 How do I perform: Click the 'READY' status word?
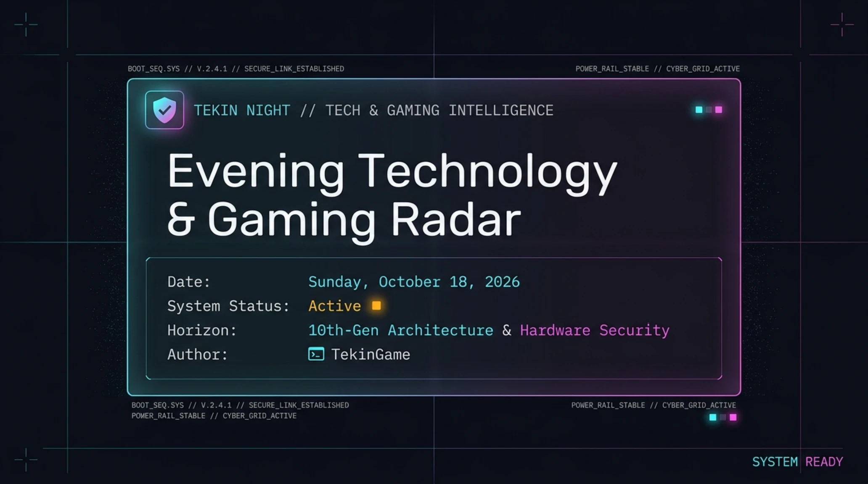tap(824, 462)
